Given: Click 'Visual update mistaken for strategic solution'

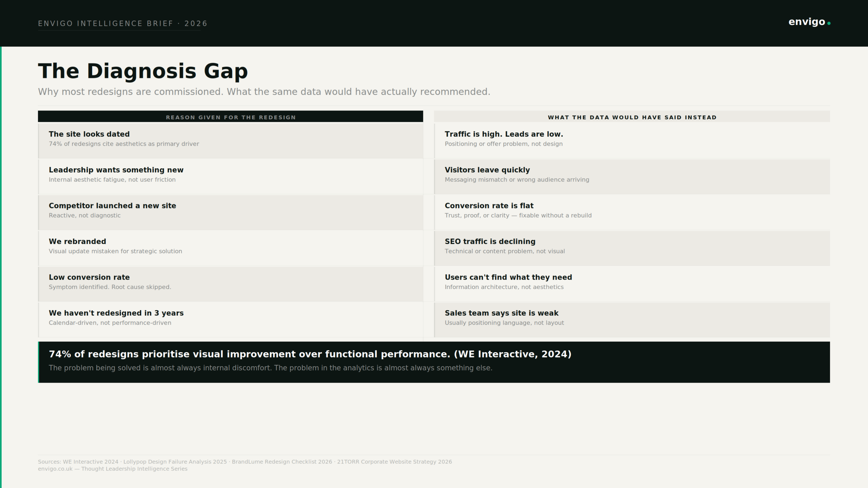Looking at the screenshot, I should 115,251.
